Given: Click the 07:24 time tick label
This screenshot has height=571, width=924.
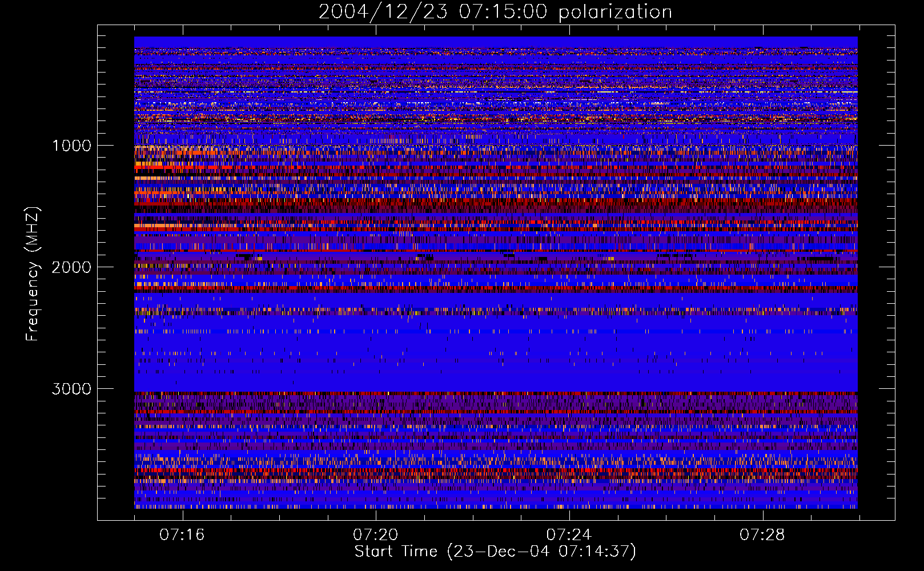Looking at the screenshot, I should coord(569,535).
